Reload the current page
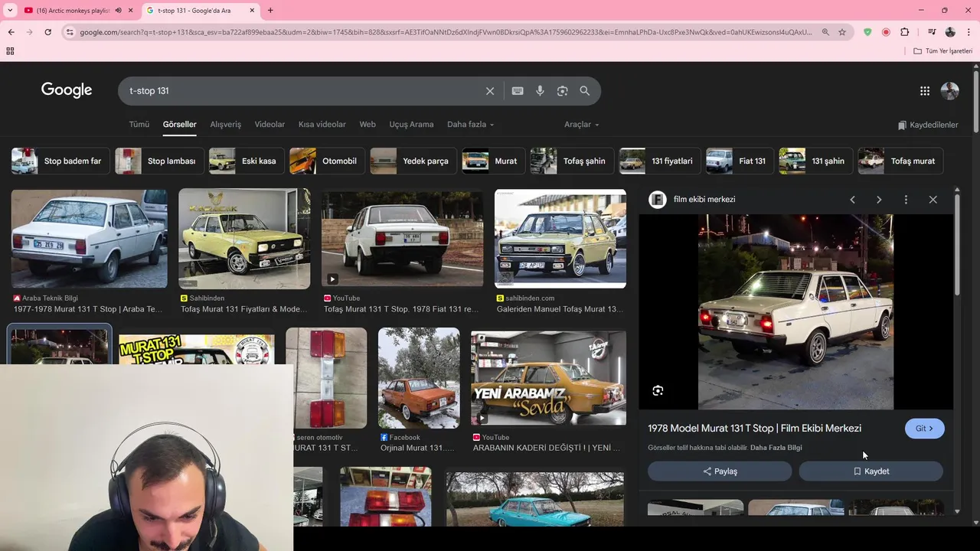The width and height of the screenshot is (980, 551). (47, 32)
